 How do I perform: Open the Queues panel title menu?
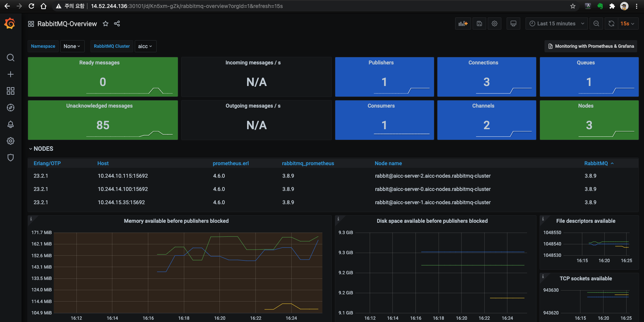(x=586, y=63)
